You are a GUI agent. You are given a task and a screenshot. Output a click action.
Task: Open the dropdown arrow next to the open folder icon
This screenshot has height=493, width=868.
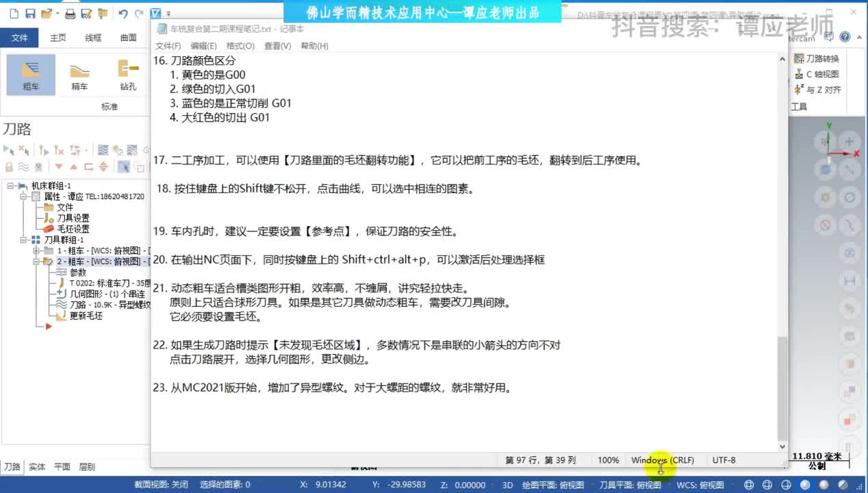pyautogui.click(x=56, y=14)
